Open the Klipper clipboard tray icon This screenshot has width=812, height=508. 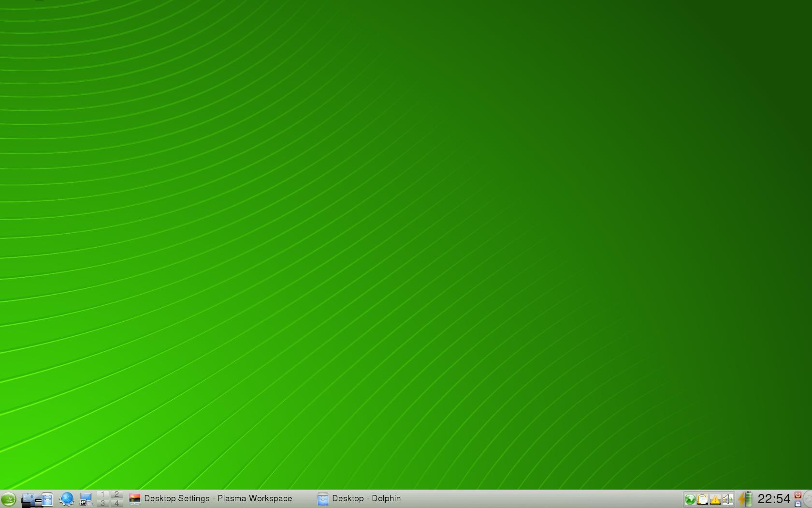(x=703, y=499)
